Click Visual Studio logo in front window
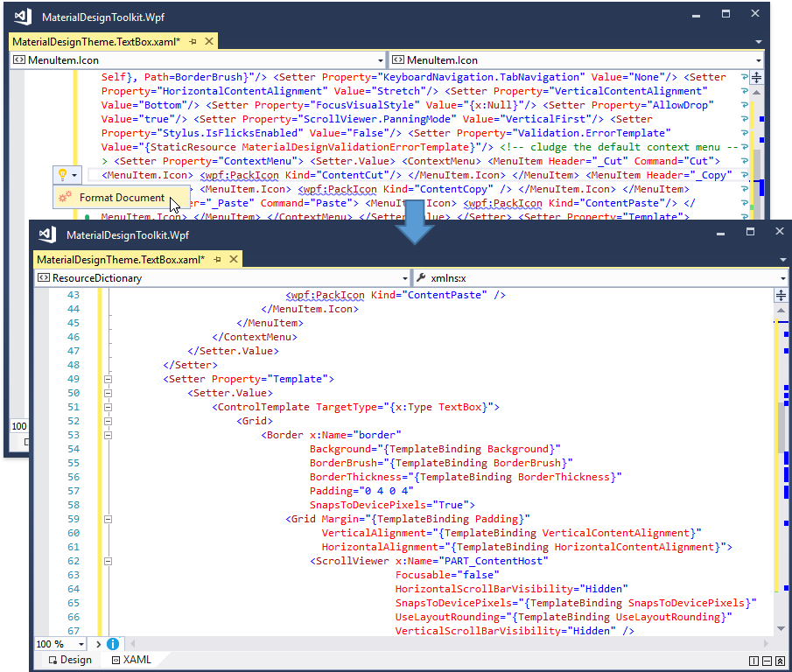The image size is (792, 672). [x=47, y=234]
